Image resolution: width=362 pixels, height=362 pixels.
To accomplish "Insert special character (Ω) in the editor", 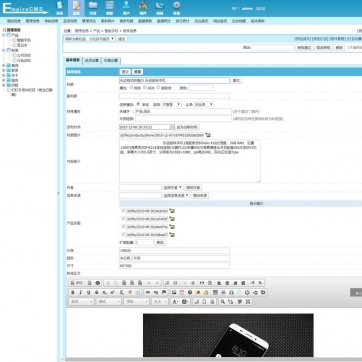I will coord(231,292).
